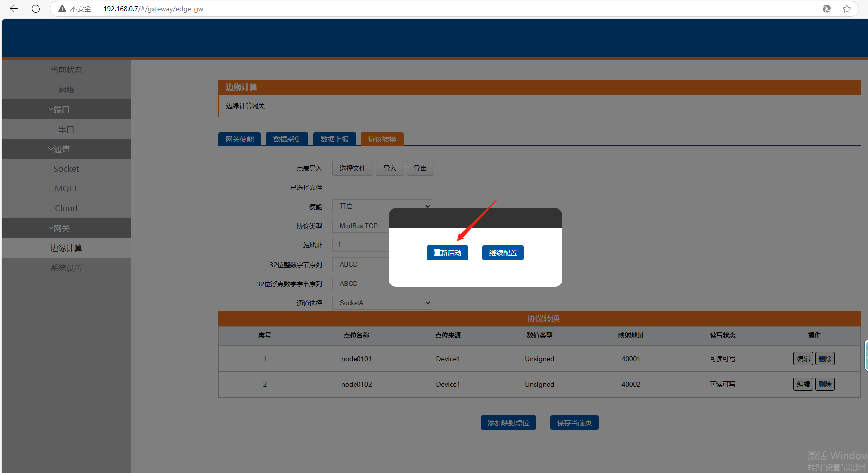Switch to the 数据采集 tab

pyautogui.click(x=287, y=139)
